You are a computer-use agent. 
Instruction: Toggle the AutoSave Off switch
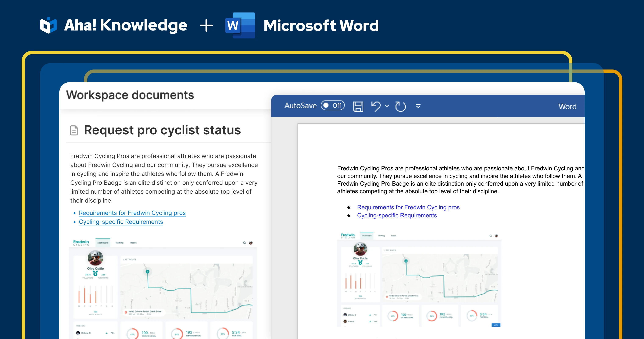(x=333, y=106)
